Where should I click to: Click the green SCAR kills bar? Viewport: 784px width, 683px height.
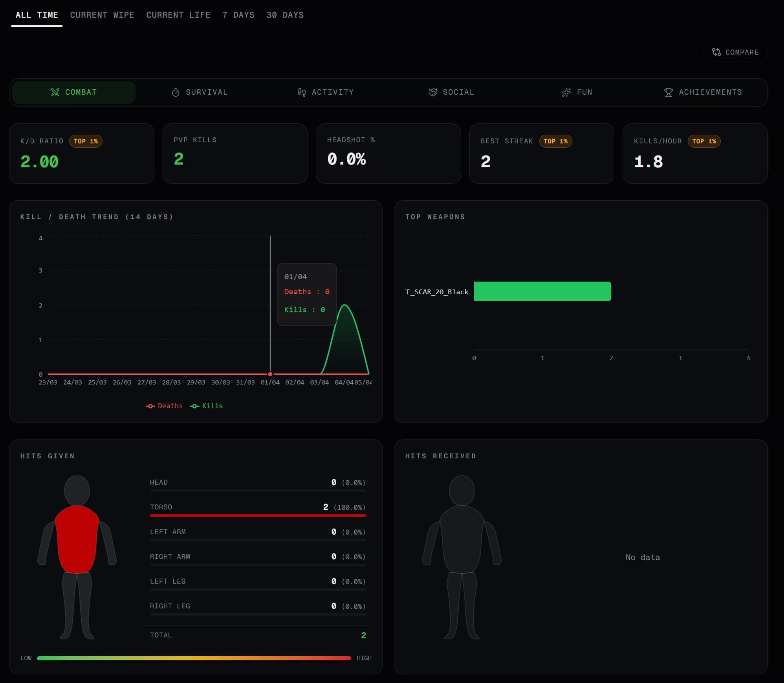pyautogui.click(x=542, y=291)
